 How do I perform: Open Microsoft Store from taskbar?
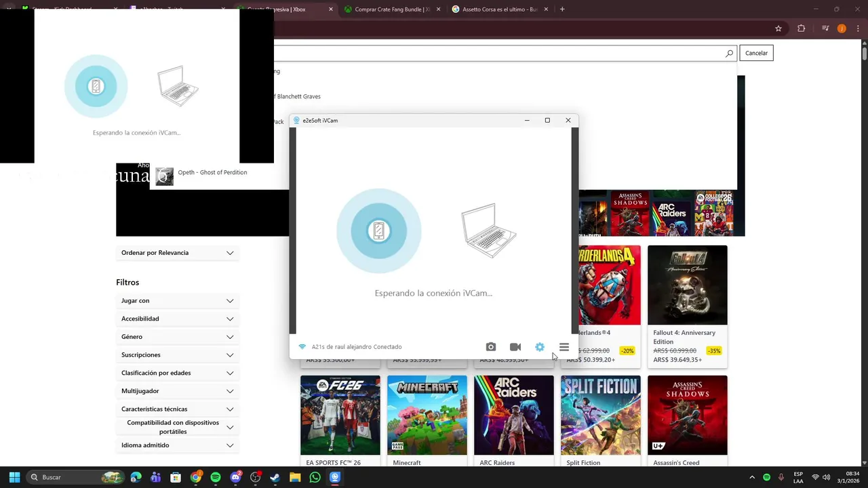(x=176, y=477)
